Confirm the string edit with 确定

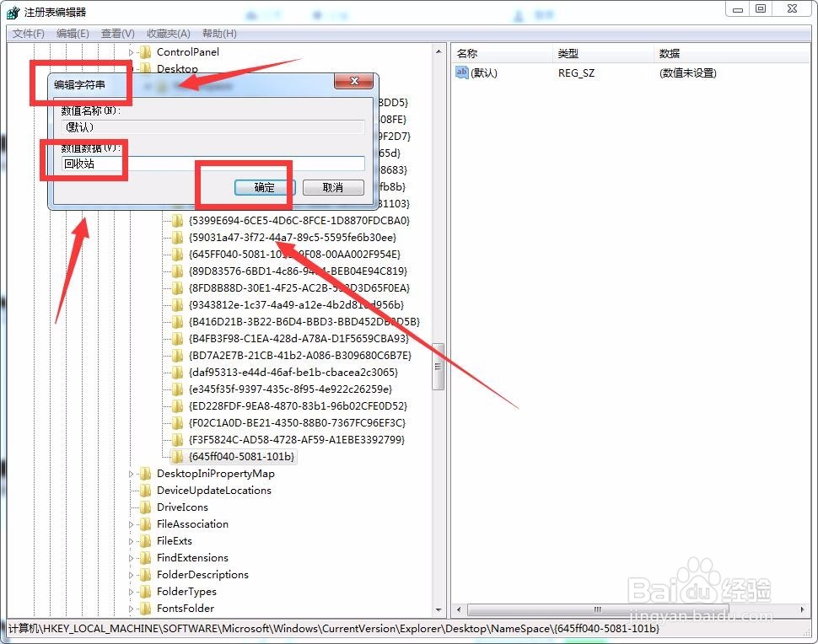pos(265,187)
